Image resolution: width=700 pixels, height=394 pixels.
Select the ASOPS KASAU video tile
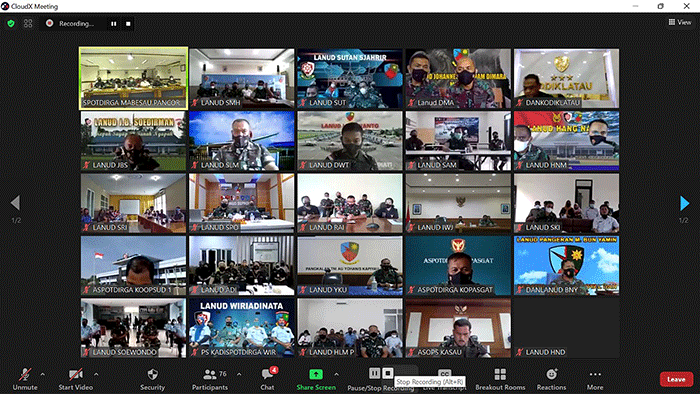[458, 328]
